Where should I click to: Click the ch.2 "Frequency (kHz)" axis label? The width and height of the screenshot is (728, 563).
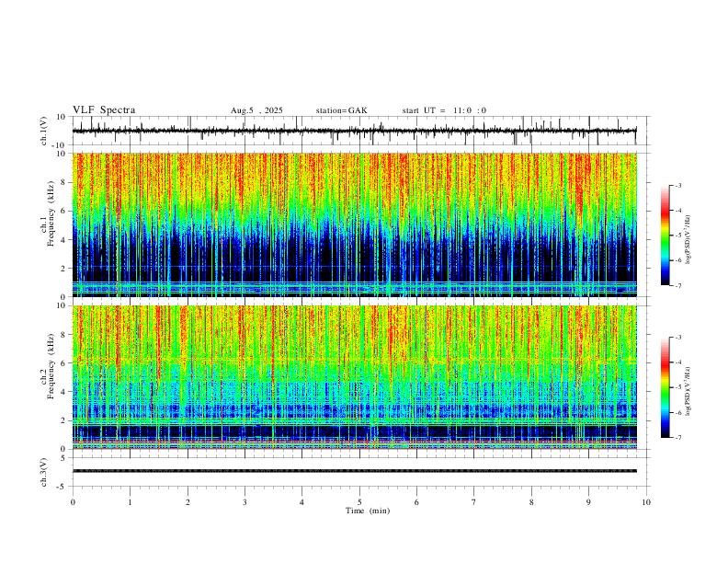click(51, 366)
